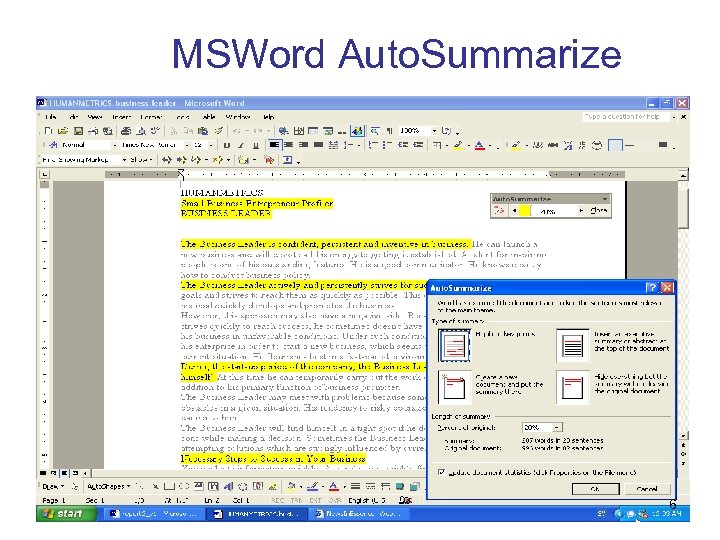The height and width of the screenshot is (540, 720).
Task: Confirm AutoSummarize with OK button
Action: point(596,489)
